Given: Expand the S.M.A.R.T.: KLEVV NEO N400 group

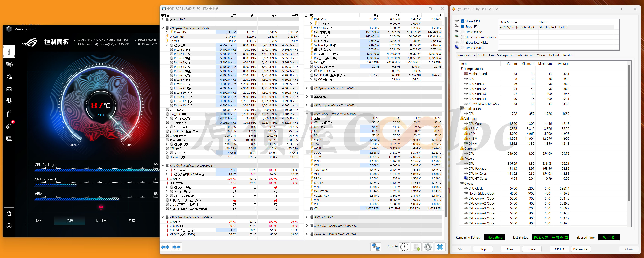Looking at the screenshot, I should [307, 225].
